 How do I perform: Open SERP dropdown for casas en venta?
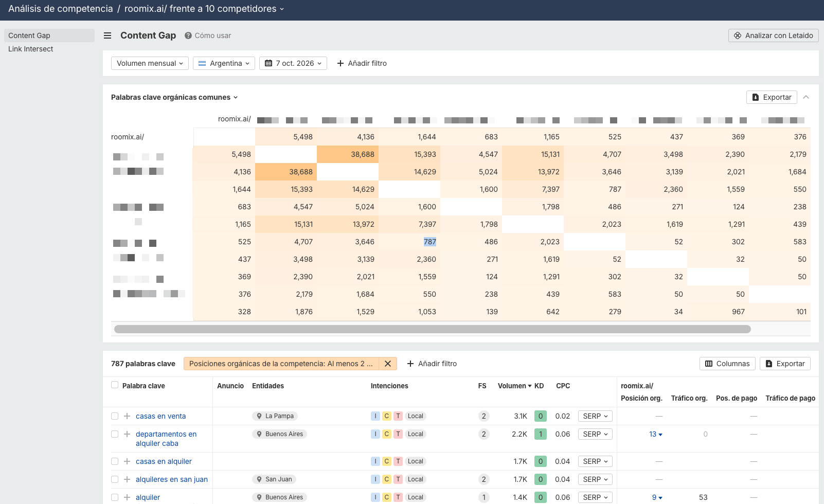click(x=595, y=416)
